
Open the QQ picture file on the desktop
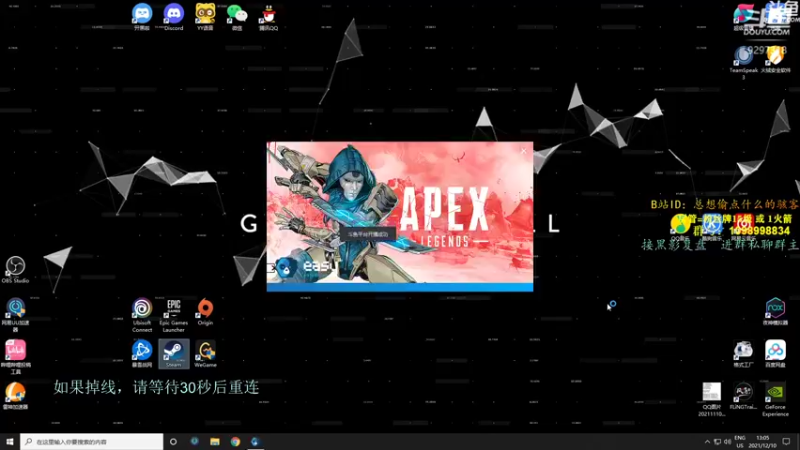pyautogui.click(x=712, y=399)
